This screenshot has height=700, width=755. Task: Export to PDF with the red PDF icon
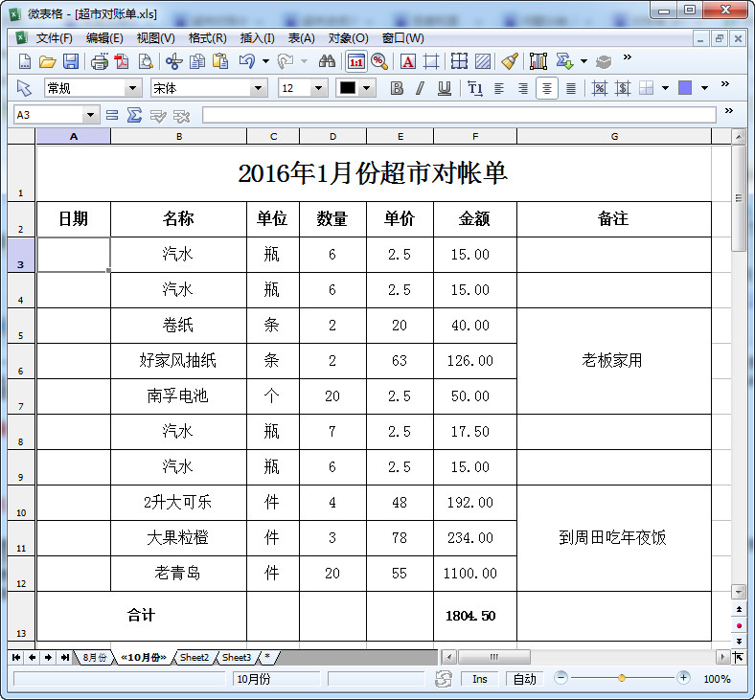[122, 61]
